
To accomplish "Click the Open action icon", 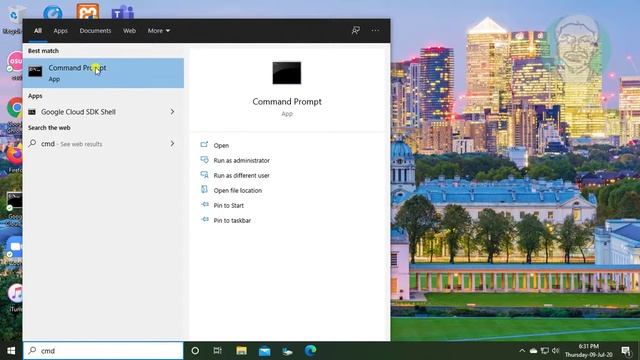I will [x=204, y=144].
